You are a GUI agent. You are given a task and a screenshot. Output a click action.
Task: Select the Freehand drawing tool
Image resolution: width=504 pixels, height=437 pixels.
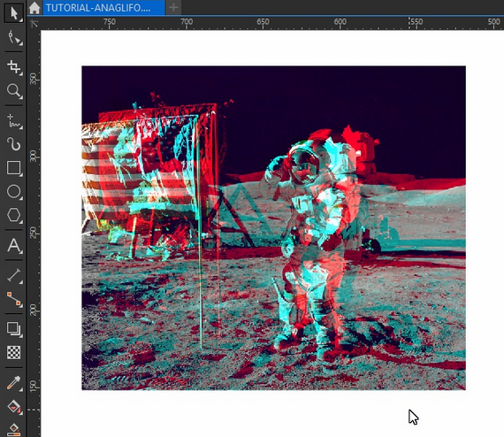(x=13, y=120)
